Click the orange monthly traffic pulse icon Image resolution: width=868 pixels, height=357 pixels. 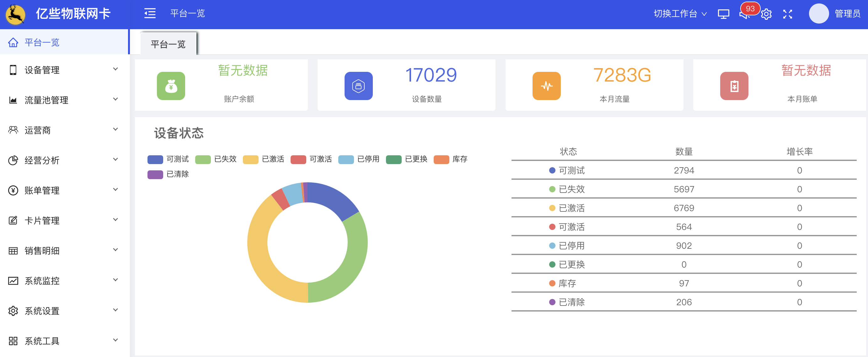(547, 86)
